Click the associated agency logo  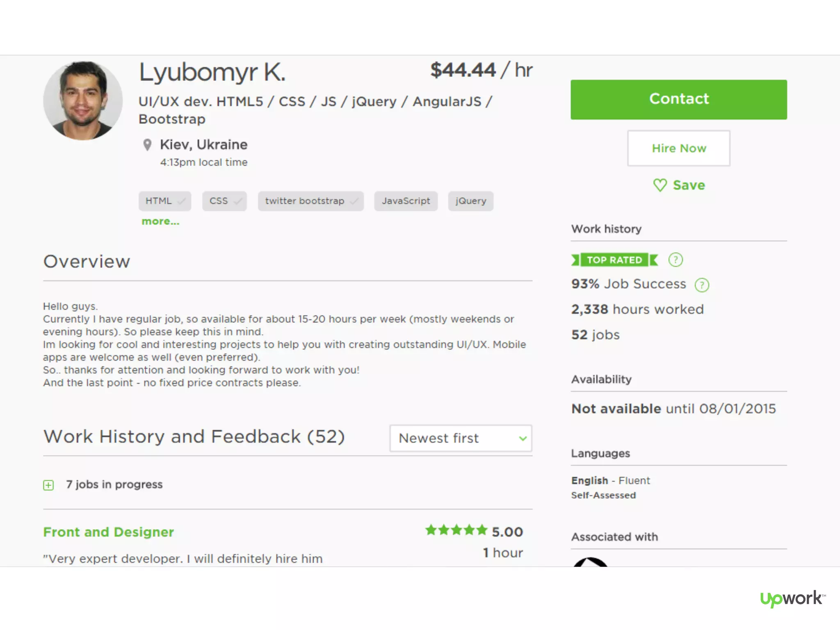[x=590, y=562]
